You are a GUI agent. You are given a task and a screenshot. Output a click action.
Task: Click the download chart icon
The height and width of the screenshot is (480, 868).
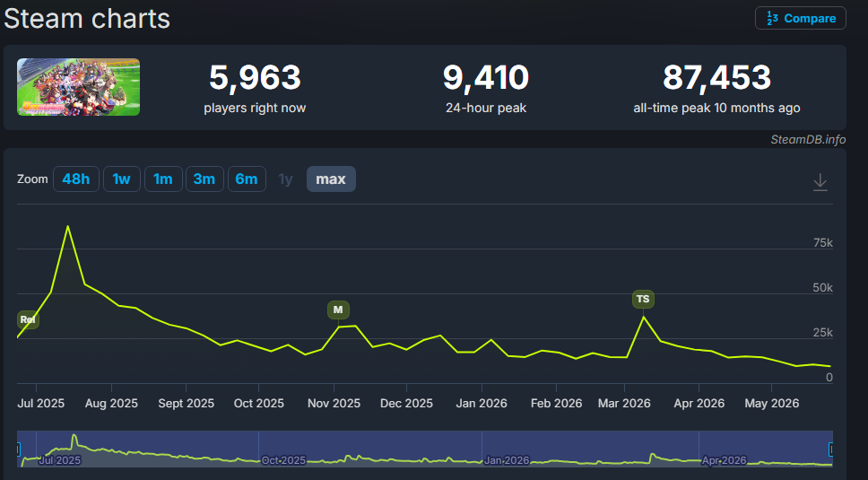click(820, 181)
